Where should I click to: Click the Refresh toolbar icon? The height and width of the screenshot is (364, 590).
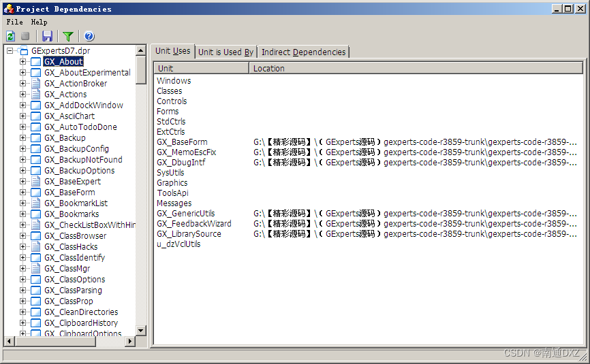(x=10, y=36)
